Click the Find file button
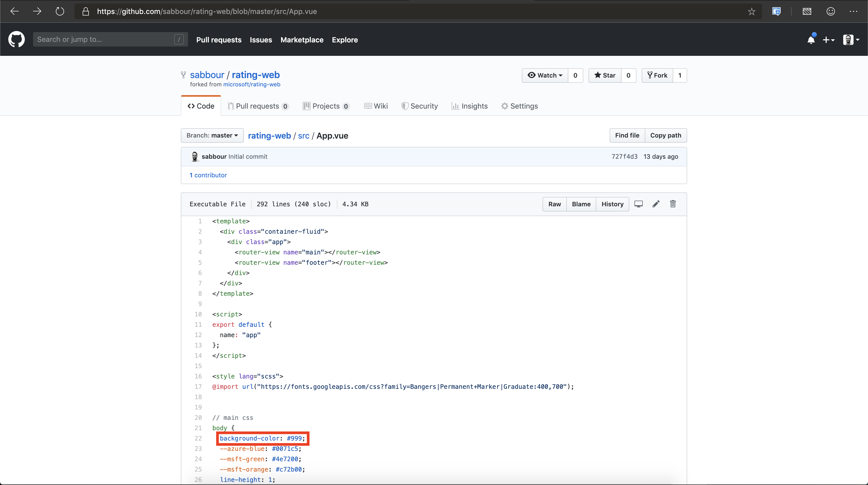868x485 pixels. [627, 135]
